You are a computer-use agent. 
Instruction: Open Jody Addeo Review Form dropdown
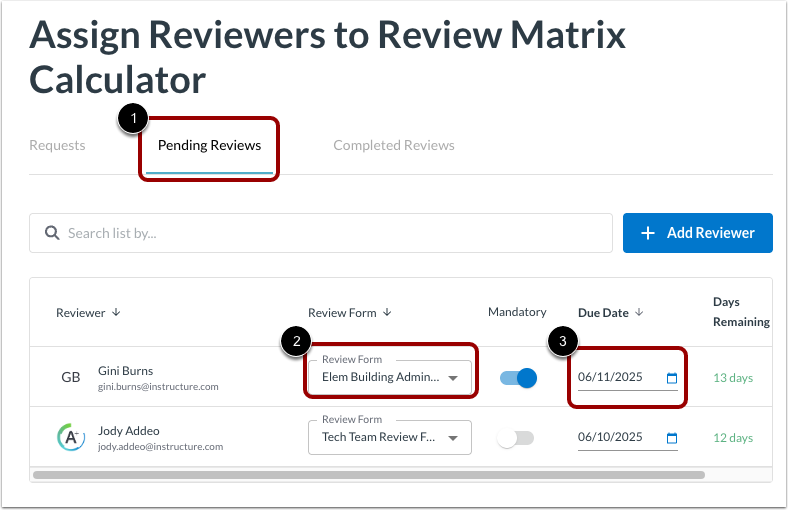point(390,437)
